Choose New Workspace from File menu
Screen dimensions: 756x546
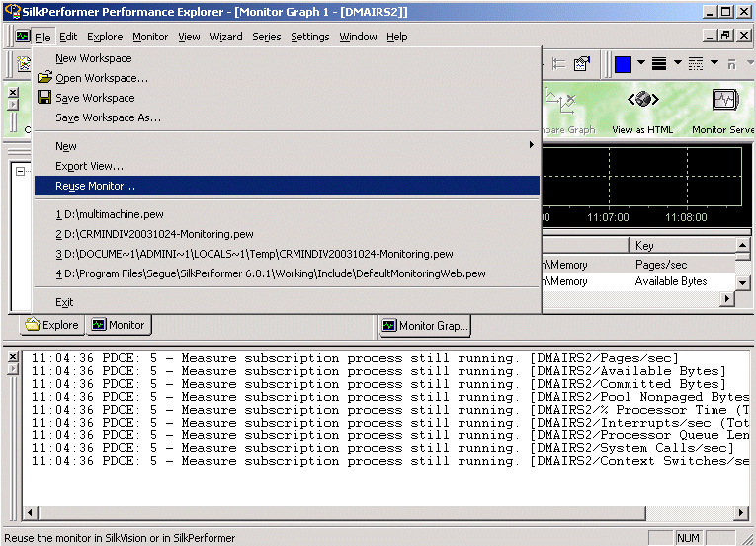coord(287,58)
